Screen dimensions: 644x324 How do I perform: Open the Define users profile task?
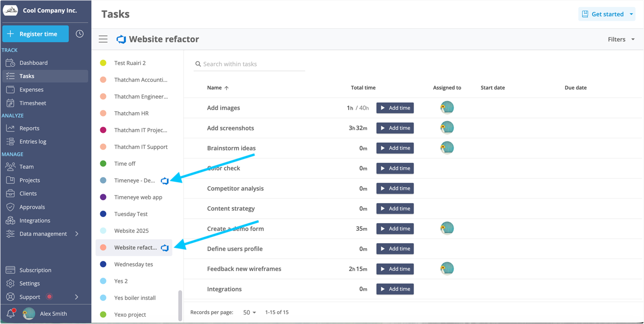tap(235, 249)
